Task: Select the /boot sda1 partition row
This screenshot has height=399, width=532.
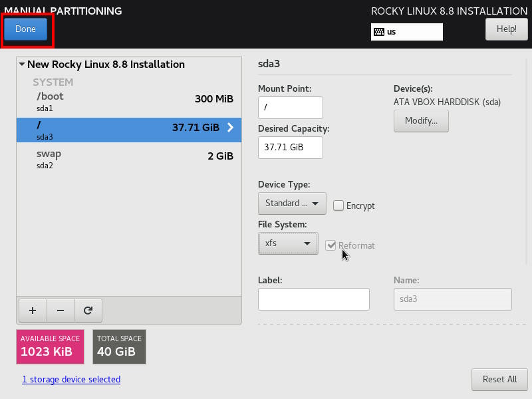Action: point(129,102)
